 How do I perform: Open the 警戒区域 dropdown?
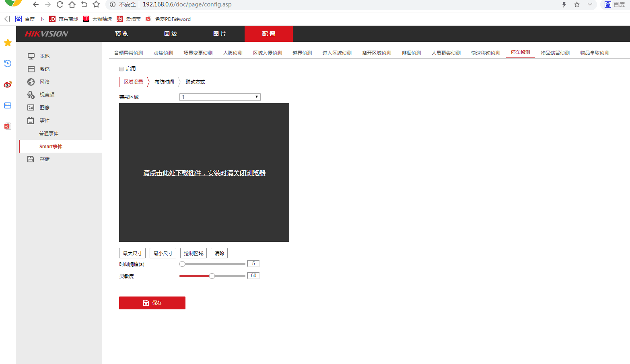click(220, 97)
